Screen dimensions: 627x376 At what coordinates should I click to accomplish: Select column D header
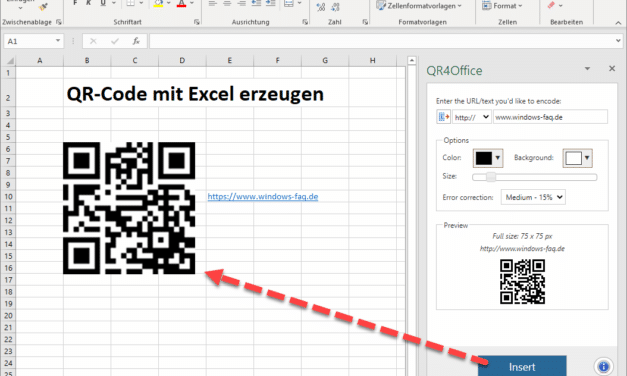[182, 60]
